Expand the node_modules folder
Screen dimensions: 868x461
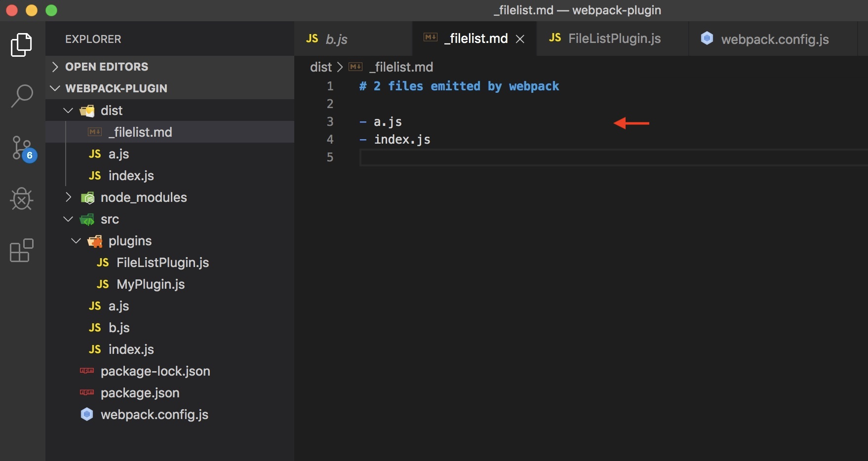pyautogui.click(x=68, y=197)
